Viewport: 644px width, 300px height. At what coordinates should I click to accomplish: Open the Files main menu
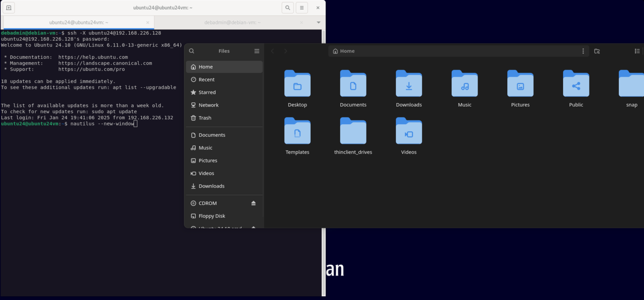tap(257, 51)
